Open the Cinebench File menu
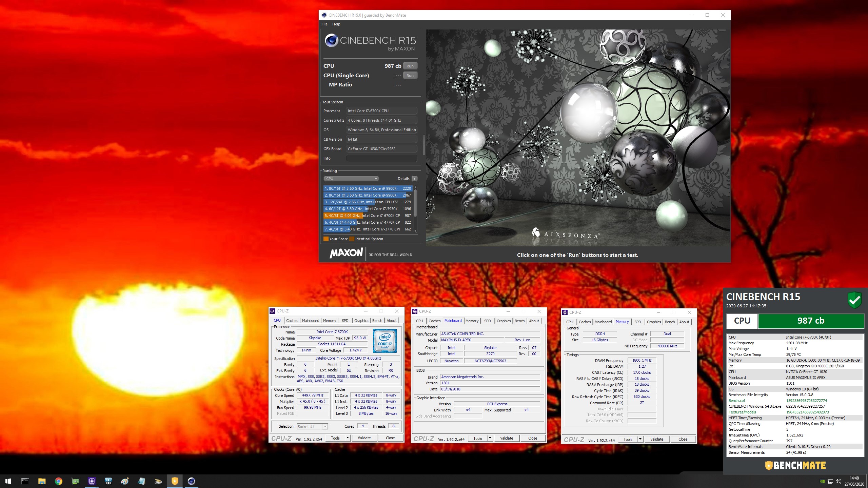 click(324, 24)
